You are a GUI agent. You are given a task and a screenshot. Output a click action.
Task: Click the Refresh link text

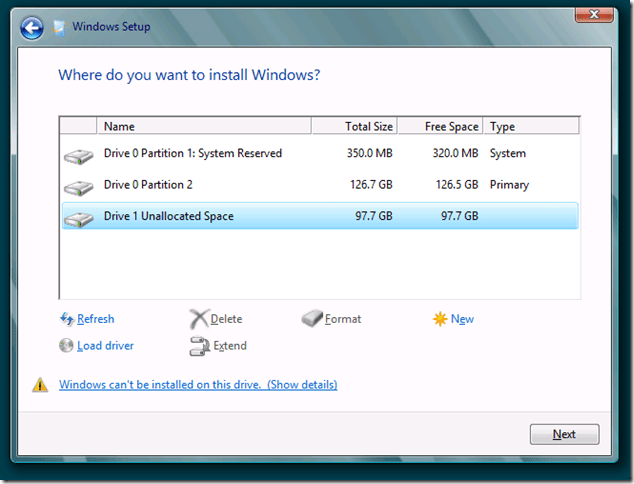pos(96,319)
